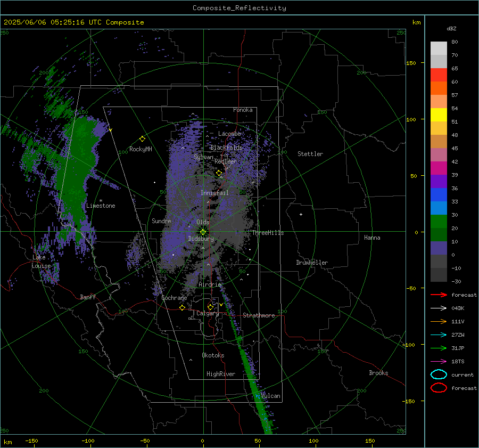Click the timestamp 2025/06/06 05:25:16 UTC Composite
479x448 pixels.
point(73,22)
